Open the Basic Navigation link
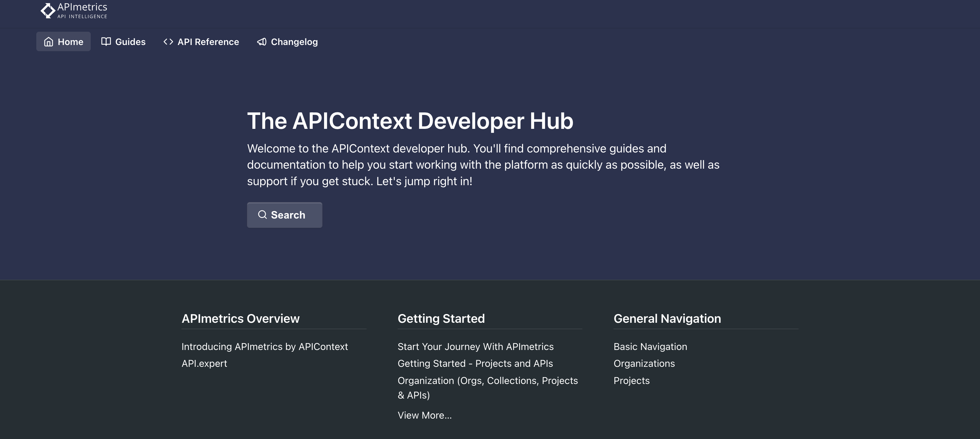 click(x=650, y=347)
